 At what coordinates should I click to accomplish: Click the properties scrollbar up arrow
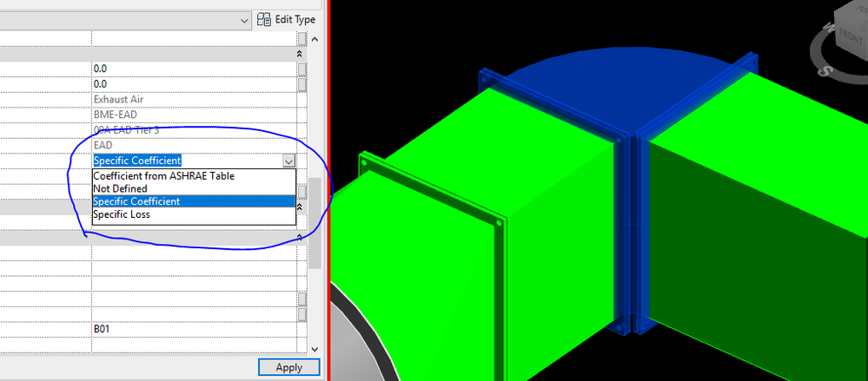point(315,39)
